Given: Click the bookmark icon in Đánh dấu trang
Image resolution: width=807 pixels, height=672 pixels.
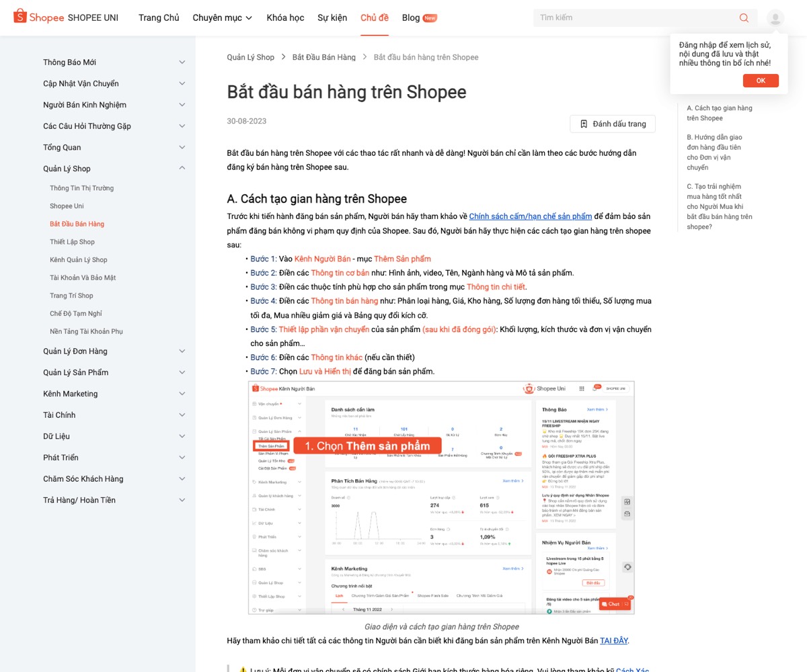Looking at the screenshot, I should click(584, 124).
